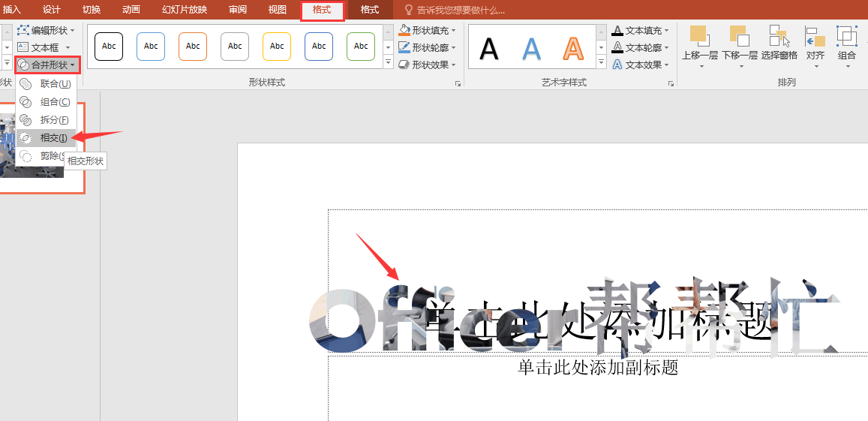Click the text effects glowing A icon
Screen dimensions: 868x421
617,65
